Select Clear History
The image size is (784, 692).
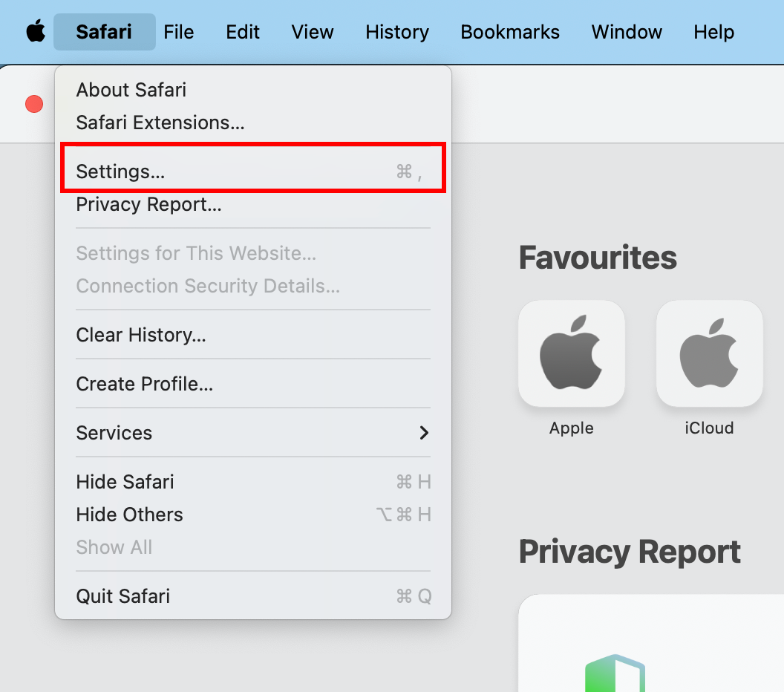(x=141, y=335)
